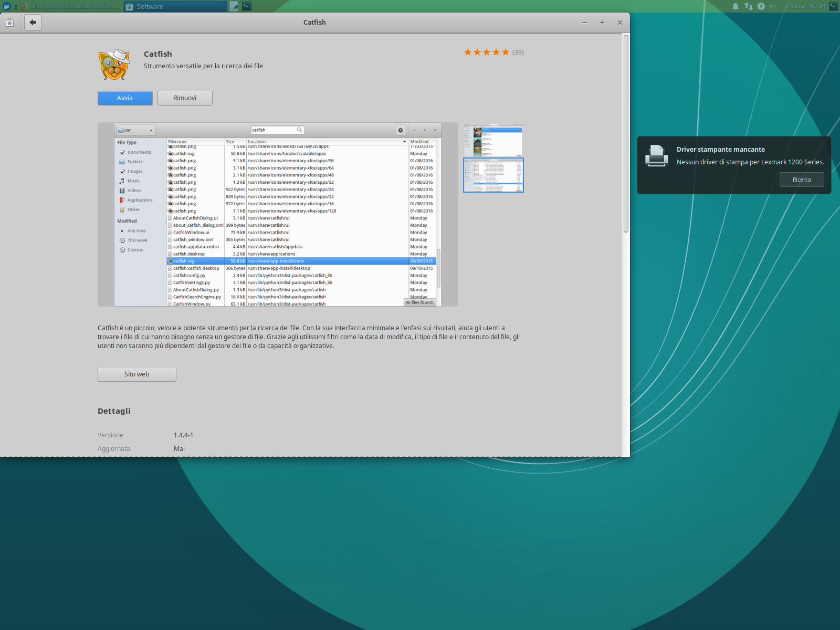Click the Dettagli section heading
840x630 pixels.
tap(114, 411)
